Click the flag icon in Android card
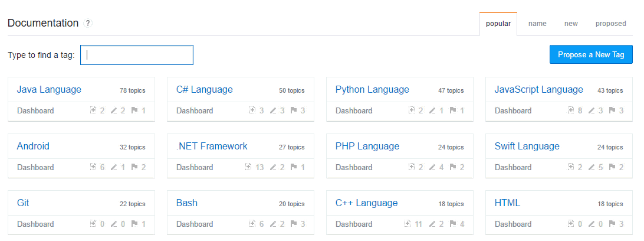The height and width of the screenshot is (241, 644). pyautogui.click(x=134, y=167)
